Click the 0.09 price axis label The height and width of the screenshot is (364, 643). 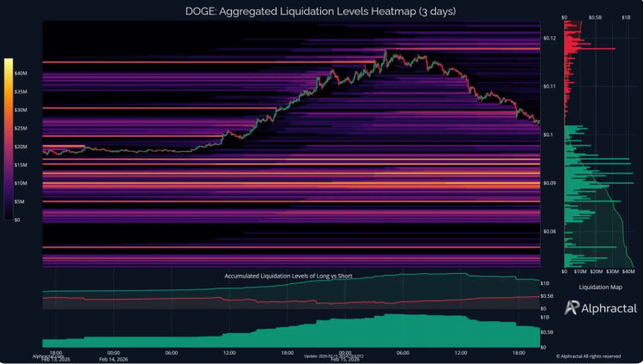[x=549, y=183]
